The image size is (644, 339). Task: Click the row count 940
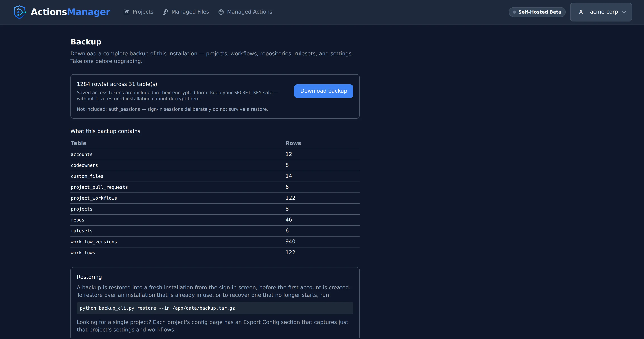[x=290, y=241]
